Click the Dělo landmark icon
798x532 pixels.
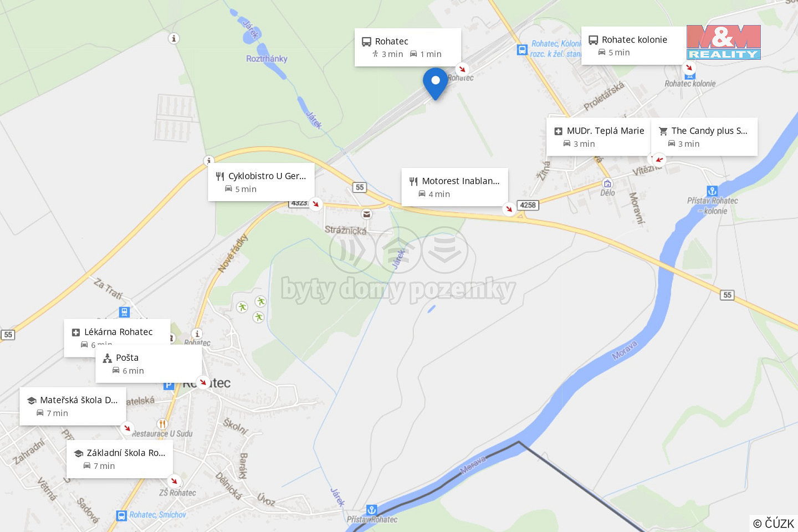(x=607, y=183)
